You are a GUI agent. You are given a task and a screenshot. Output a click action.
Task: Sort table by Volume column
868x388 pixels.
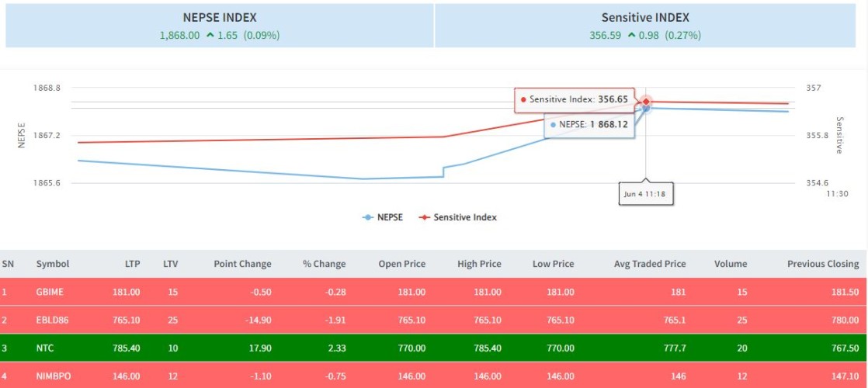[731, 264]
